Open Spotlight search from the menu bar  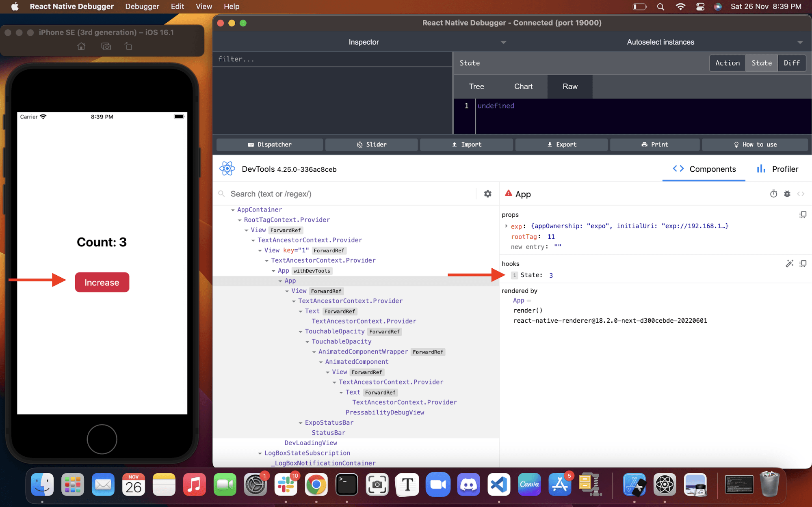(x=660, y=6)
